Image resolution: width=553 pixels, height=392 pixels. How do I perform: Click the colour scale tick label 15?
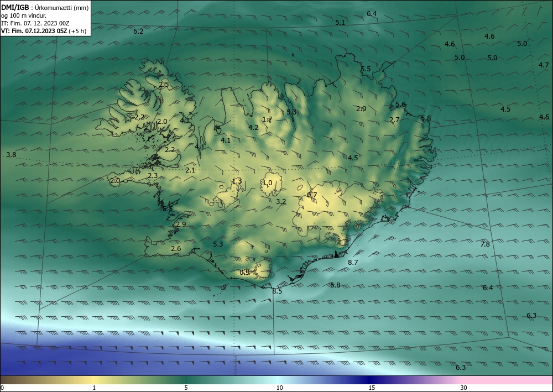pos(372,388)
